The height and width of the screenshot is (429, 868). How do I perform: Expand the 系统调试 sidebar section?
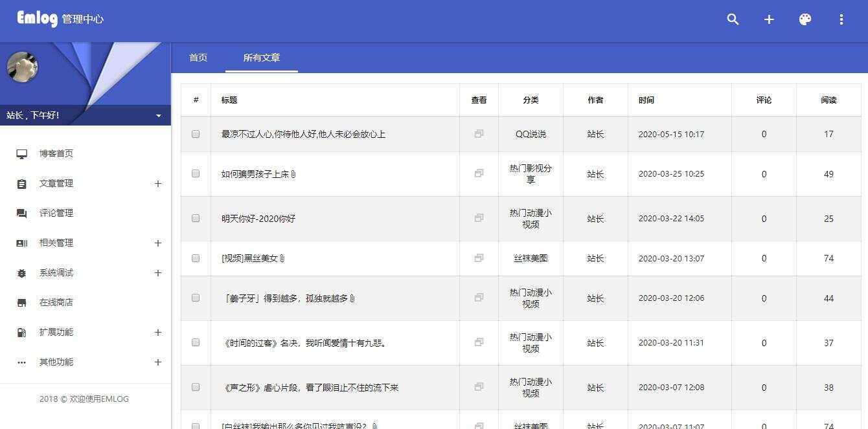coord(157,272)
